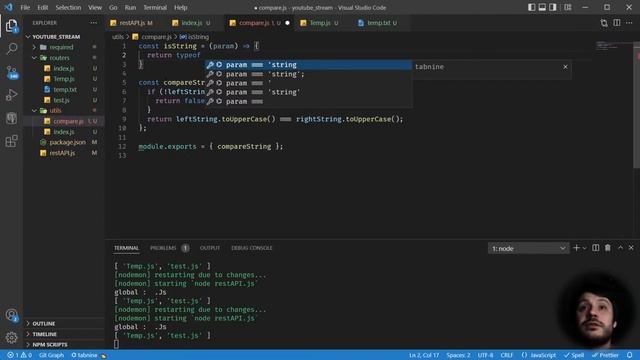Open the Go menu
The image size is (640, 360).
coord(113,7)
